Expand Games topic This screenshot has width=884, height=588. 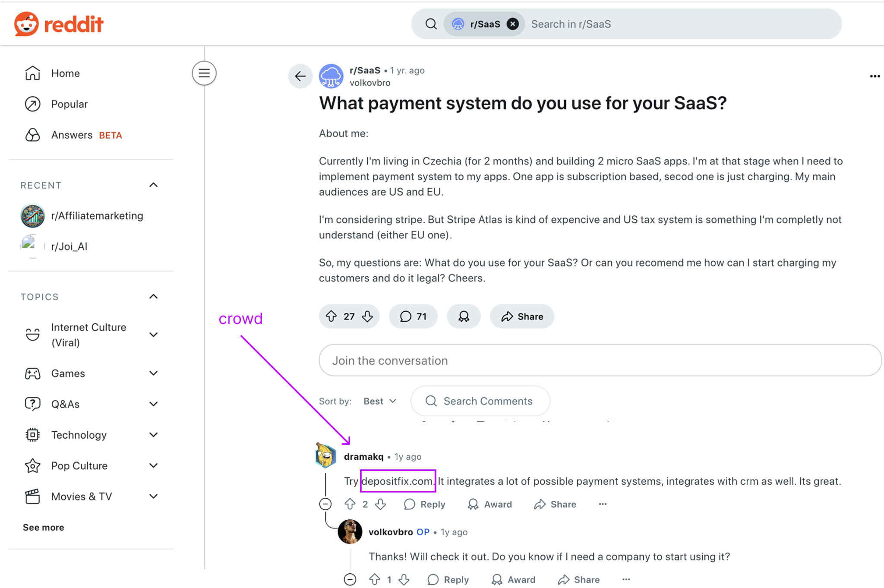(x=153, y=373)
